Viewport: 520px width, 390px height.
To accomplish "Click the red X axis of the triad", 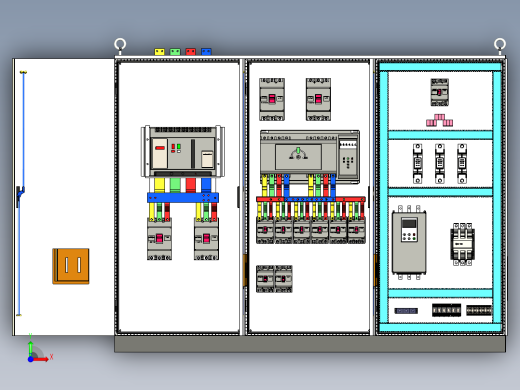I will pos(41,359).
